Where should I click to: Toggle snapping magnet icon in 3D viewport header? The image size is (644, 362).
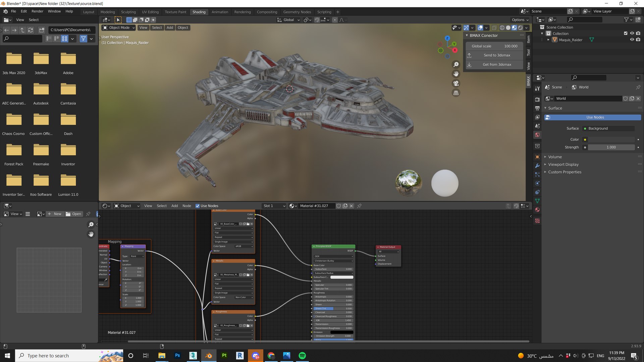317,20
